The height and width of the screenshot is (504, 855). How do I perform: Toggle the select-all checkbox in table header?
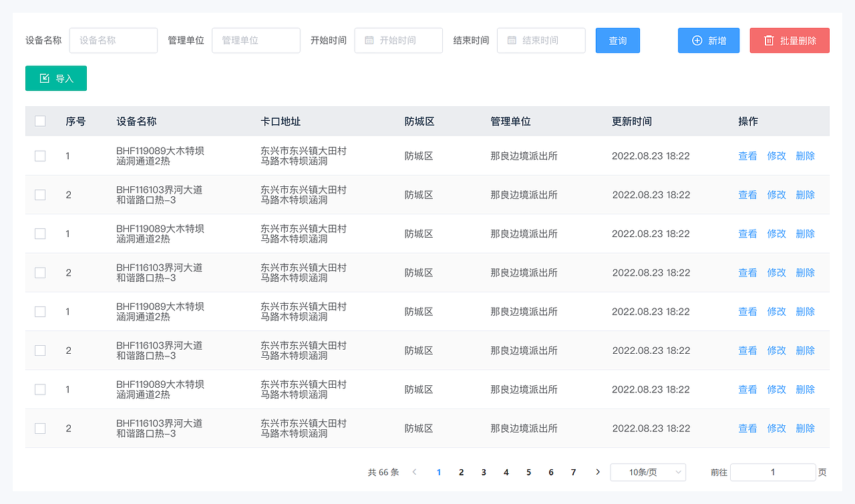click(x=40, y=121)
